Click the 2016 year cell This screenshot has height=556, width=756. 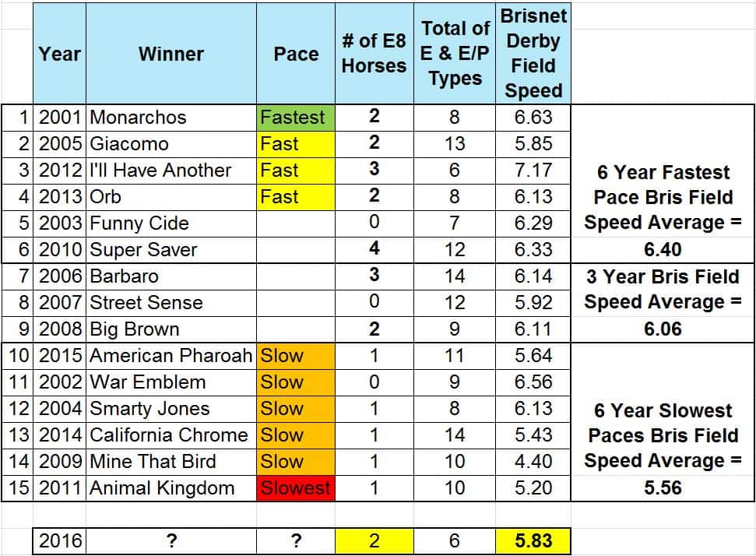[x=60, y=540]
